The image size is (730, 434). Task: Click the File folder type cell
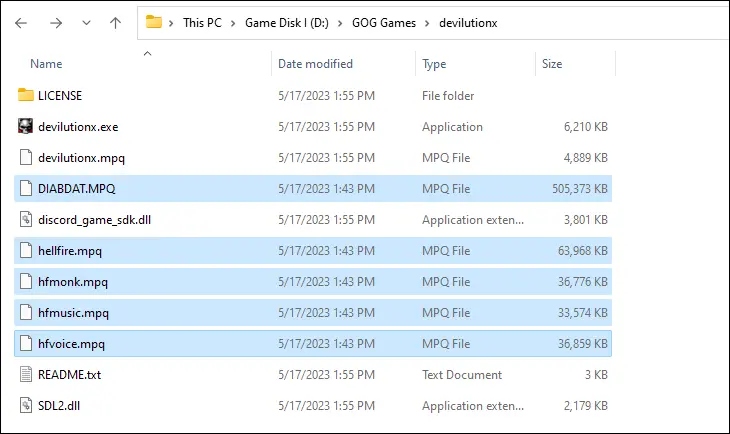click(448, 95)
